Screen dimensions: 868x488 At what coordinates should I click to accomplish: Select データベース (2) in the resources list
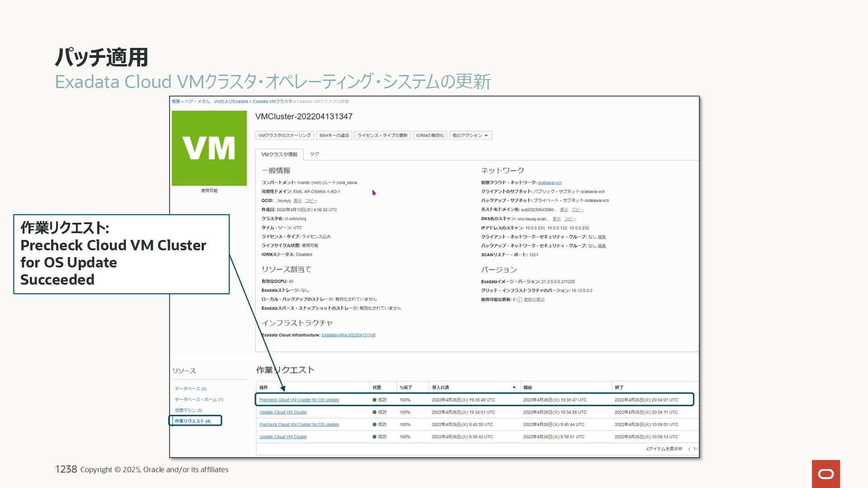pos(190,389)
